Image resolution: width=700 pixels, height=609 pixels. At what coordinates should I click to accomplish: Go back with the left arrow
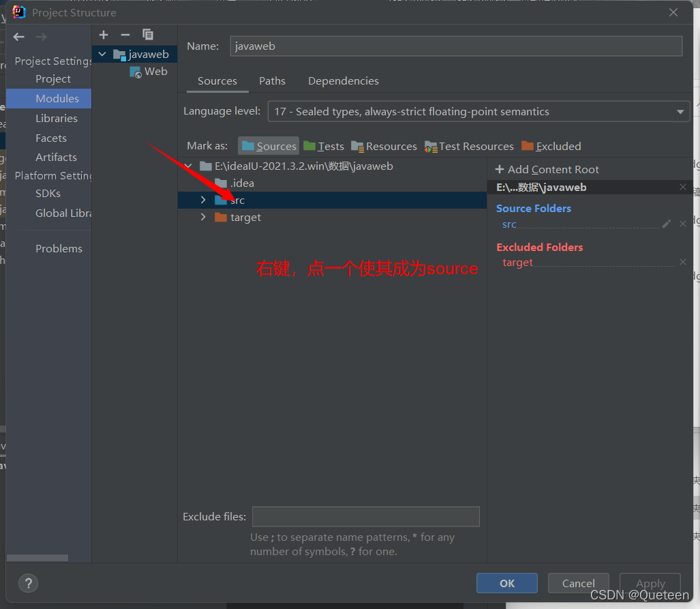[19, 37]
